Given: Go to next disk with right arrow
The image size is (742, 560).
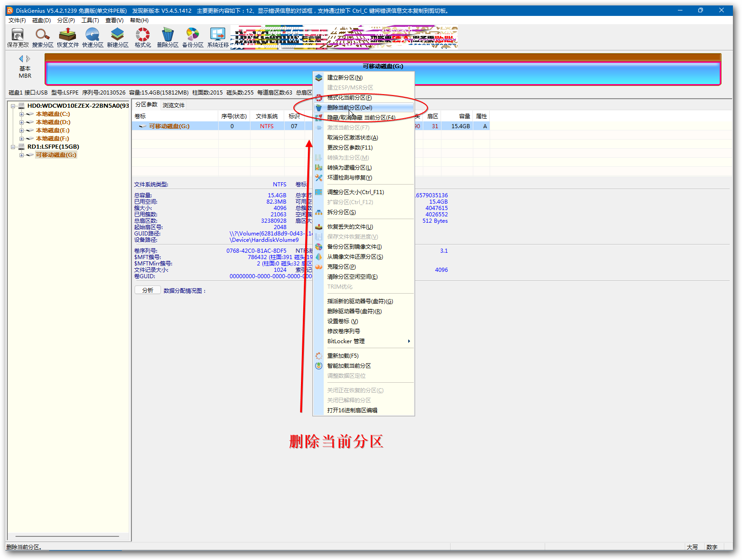Looking at the screenshot, I should pos(28,59).
